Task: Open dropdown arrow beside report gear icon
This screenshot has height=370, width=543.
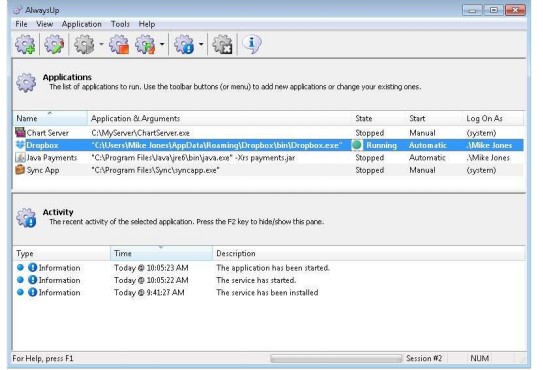Action: click(x=201, y=44)
